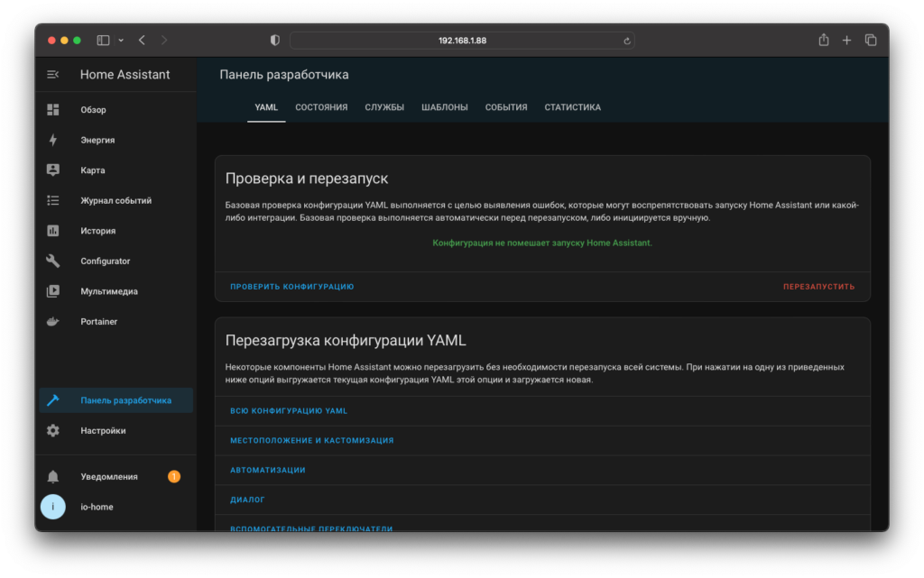Open Portainer docker icon in sidebar
The image size is (924, 578).
tap(52, 322)
